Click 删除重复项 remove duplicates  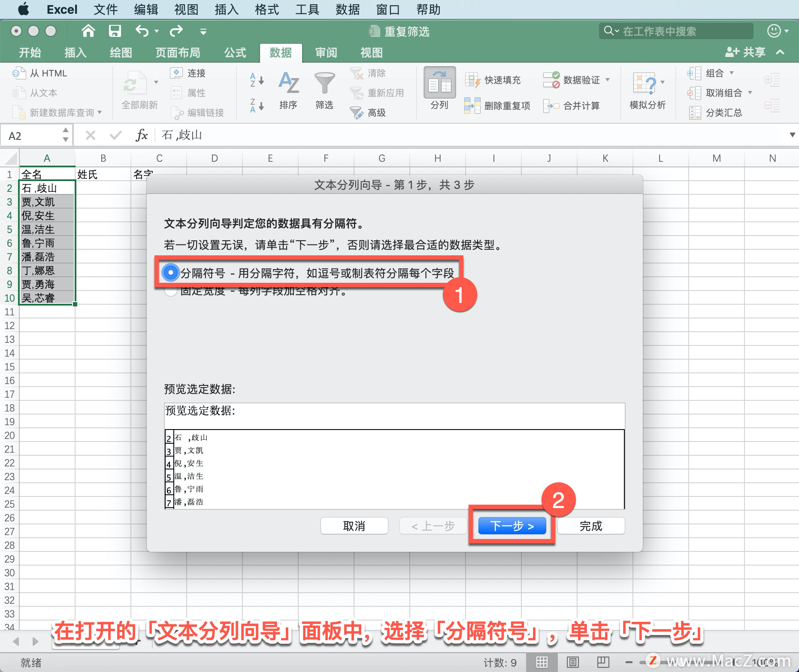coord(497,106)
